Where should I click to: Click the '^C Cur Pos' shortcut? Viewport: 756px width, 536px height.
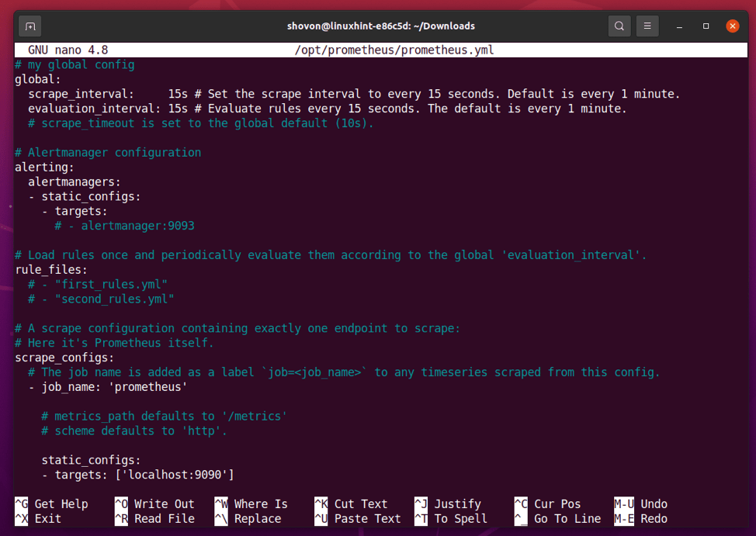pyautogui.click(x=548, y=503)
